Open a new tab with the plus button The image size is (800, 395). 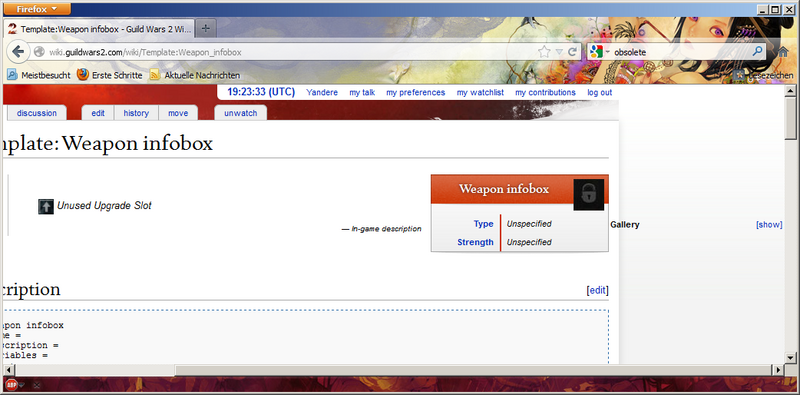[206, 28]
